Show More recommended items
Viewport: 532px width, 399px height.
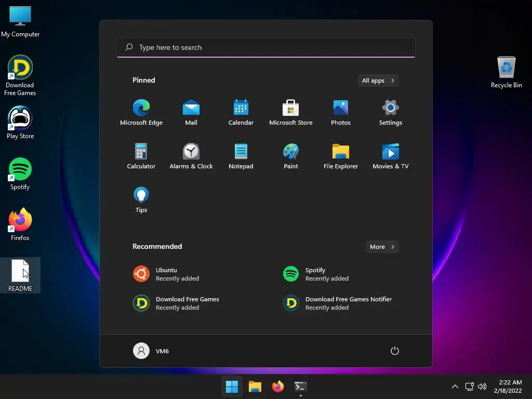(382, 247)
